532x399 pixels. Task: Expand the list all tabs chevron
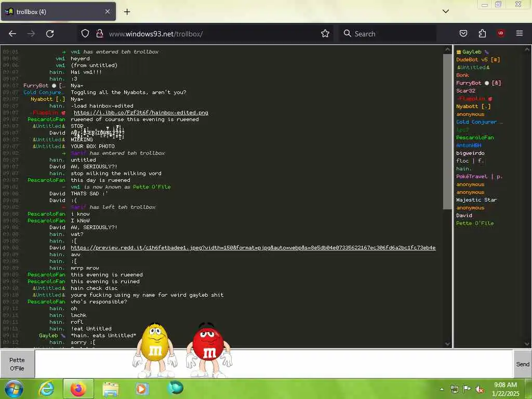(x=446, y=11)
